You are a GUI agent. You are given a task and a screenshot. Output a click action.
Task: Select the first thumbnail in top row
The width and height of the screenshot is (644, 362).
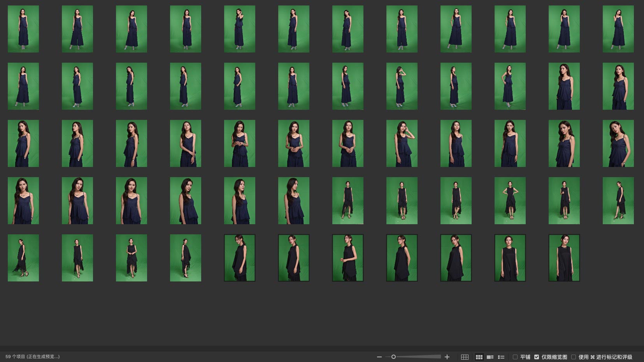click(x=23, y=29)
